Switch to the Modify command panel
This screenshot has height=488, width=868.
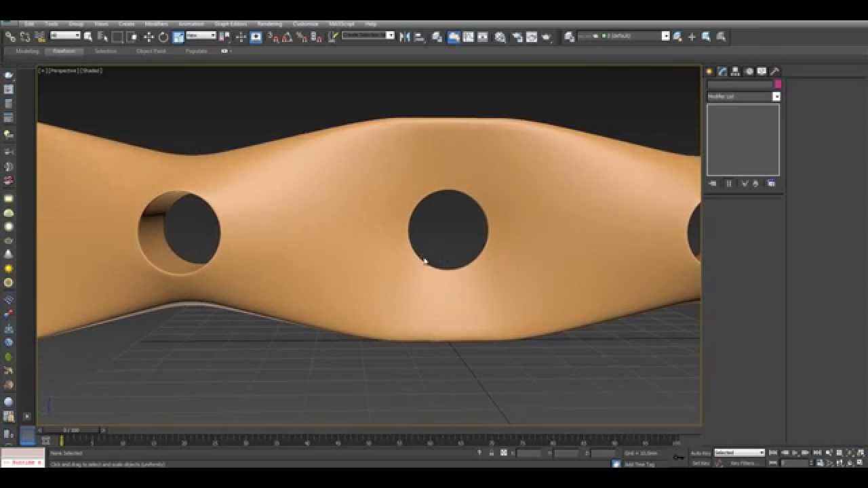pos(723,71)
